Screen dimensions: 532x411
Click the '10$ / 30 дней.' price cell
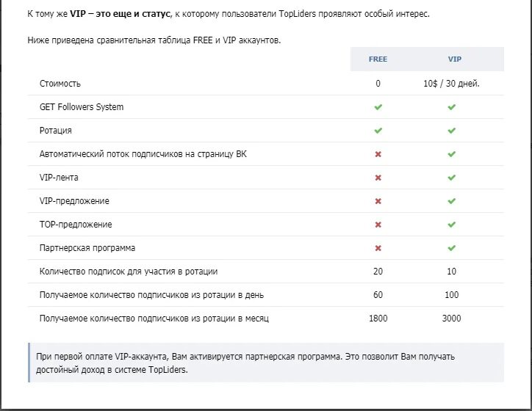(451, 84)
